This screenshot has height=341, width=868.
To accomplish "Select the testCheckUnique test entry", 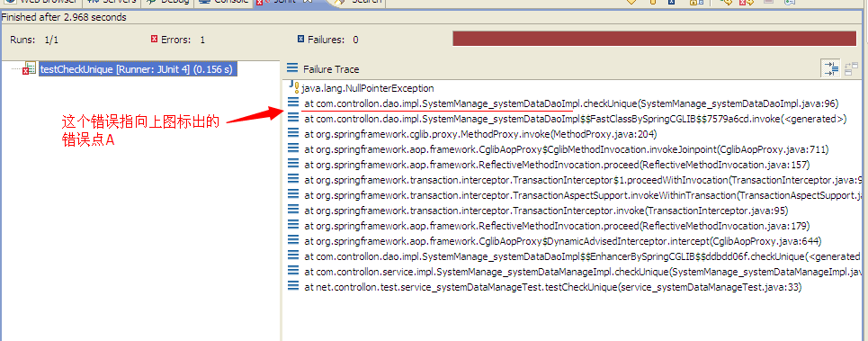I will [x=139, y=69].
